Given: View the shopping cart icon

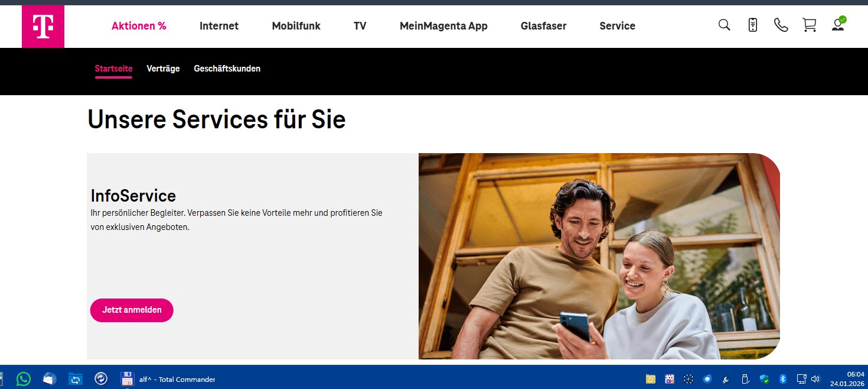Looking at the screenshot, I should click(x=809, y=25).
